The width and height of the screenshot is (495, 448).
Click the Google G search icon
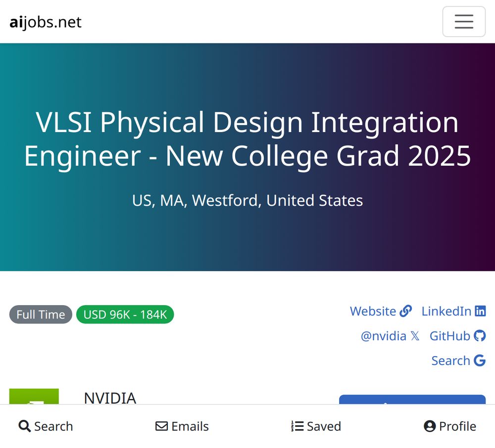480,360
